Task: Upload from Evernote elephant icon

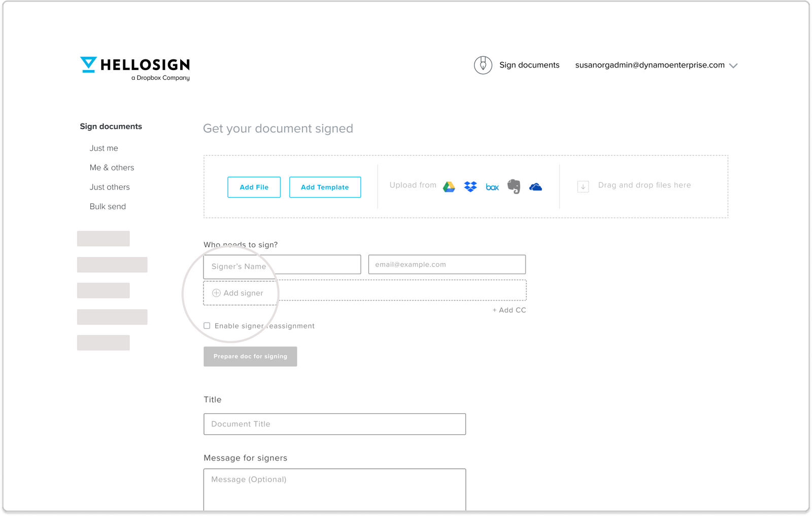Action: (x=514, y=187)
